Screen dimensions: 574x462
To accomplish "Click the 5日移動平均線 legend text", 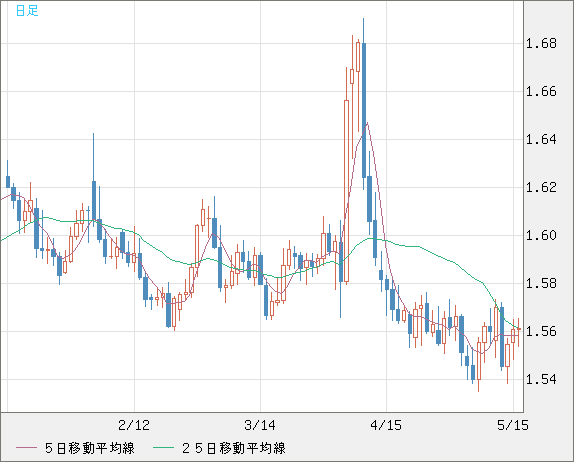I will pos(90,448).
